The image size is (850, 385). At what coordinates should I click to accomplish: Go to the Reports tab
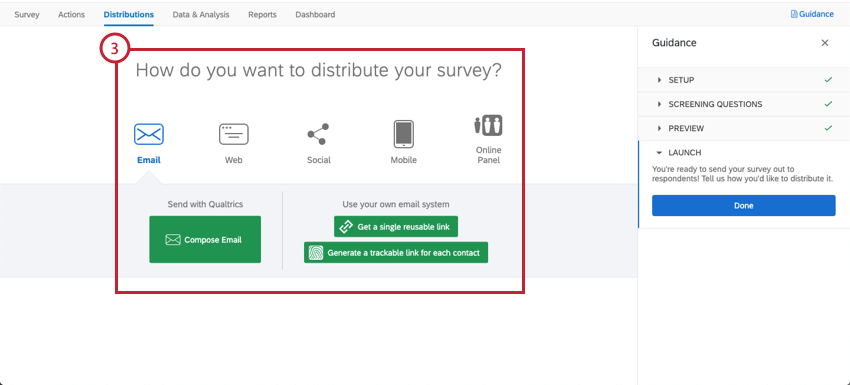[x=262, y=15]
